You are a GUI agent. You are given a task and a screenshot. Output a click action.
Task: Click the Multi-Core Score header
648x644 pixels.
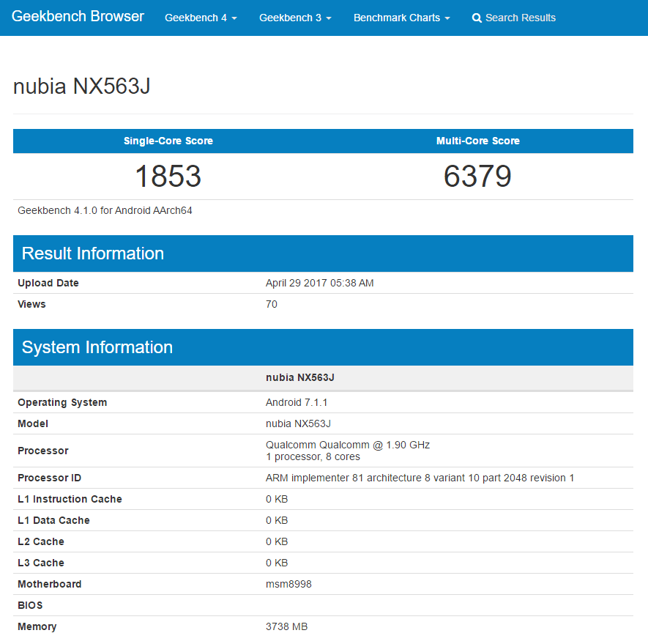(478, 141)
